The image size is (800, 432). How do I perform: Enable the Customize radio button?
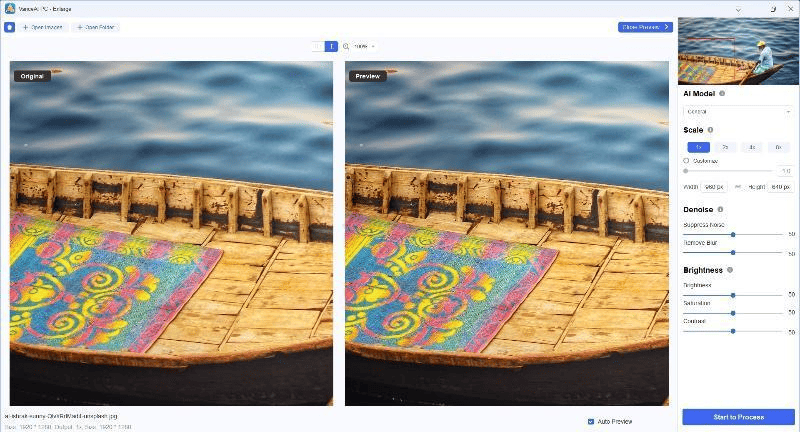click(686, 161)
